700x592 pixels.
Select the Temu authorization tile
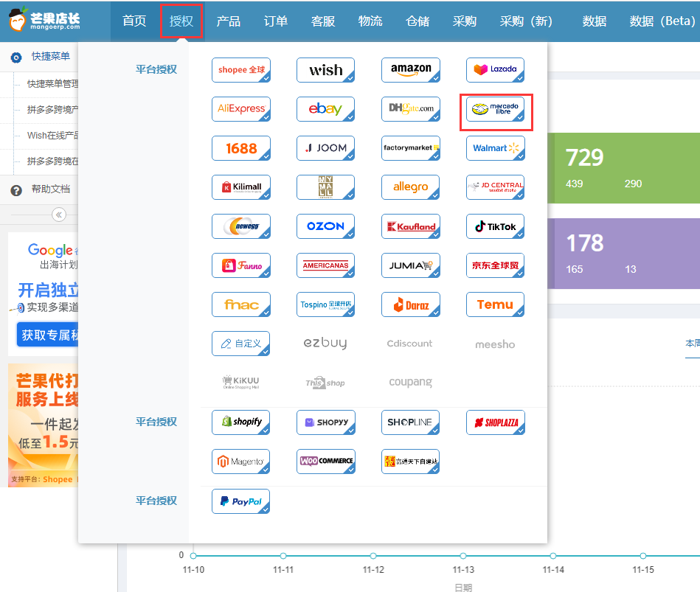(495, 304)
